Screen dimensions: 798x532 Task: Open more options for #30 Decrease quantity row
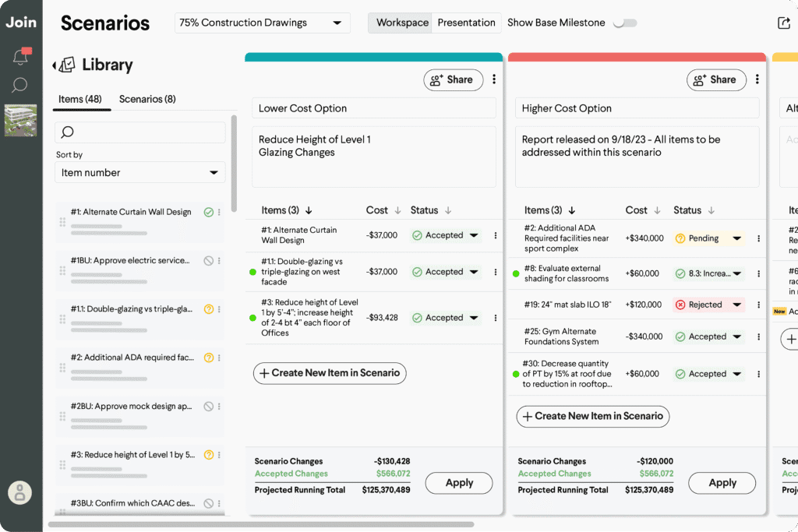point(758,374)
